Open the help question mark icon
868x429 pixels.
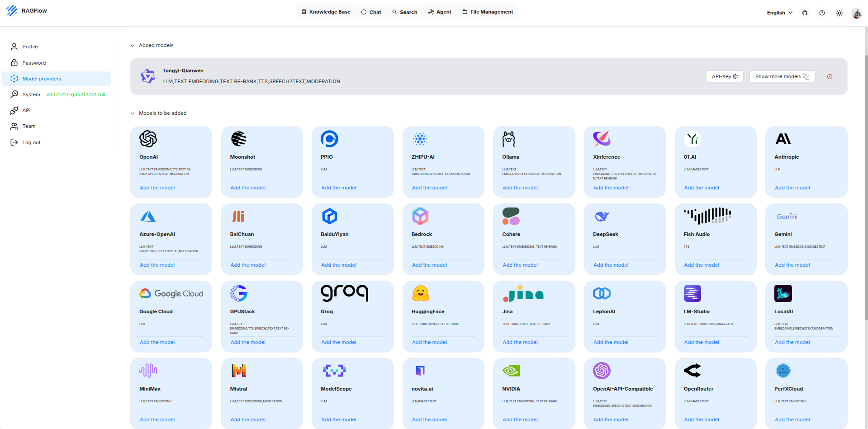822,13
